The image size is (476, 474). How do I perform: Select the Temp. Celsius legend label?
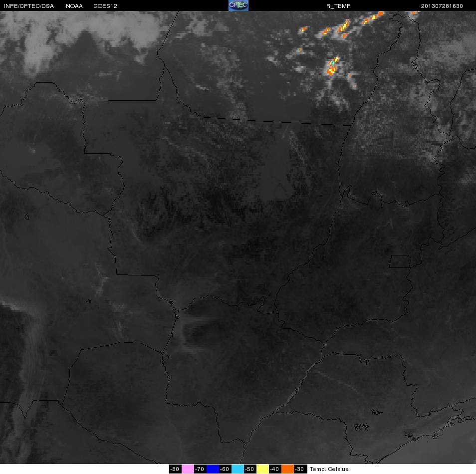(329, 469)
